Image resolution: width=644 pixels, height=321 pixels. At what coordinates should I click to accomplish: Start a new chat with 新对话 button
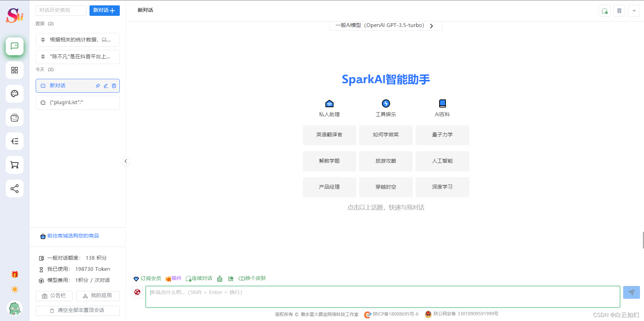click(x=104, y=10)
